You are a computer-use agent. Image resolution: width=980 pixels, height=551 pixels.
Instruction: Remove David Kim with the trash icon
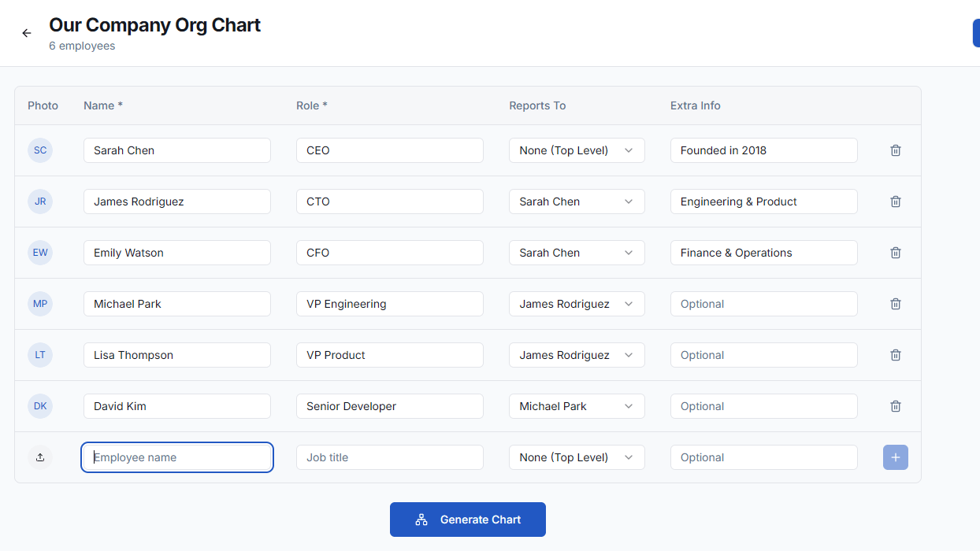pyautogui.click(x=895, y=405)
